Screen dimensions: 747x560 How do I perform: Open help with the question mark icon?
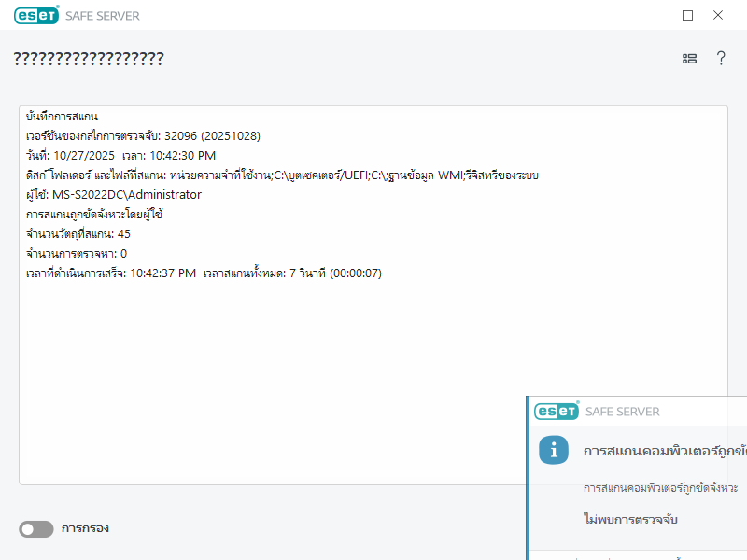(x=721, y=59)
